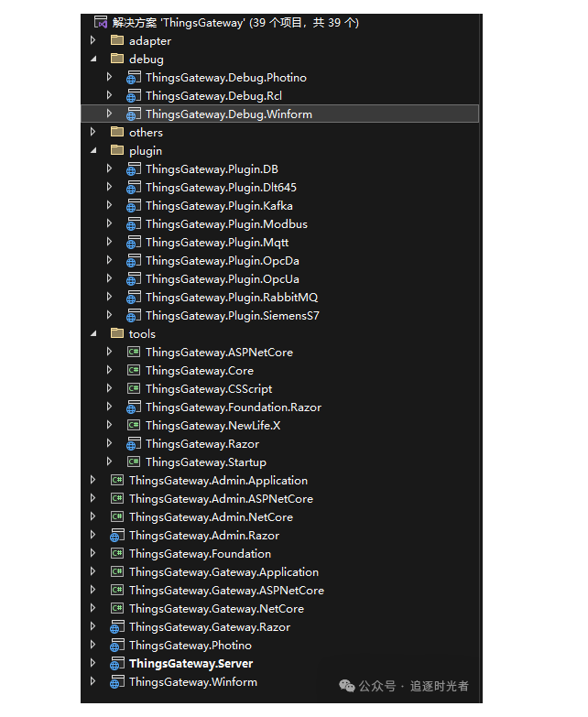This screenshot has height=717, width=588.
Task: Select ThingsGateway.Plugin.OpcDa project name
Action: [223, 261]
